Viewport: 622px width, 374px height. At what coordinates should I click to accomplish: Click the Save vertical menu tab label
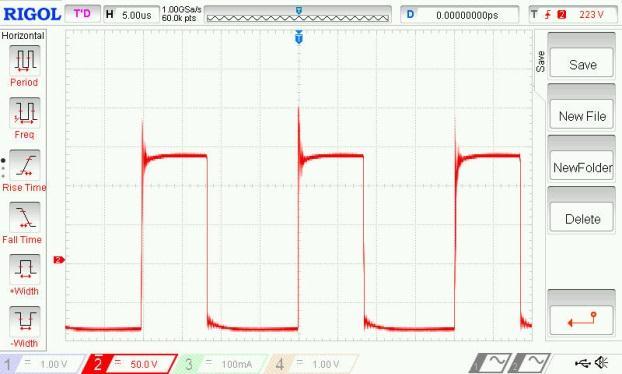[x=540, y=61]
